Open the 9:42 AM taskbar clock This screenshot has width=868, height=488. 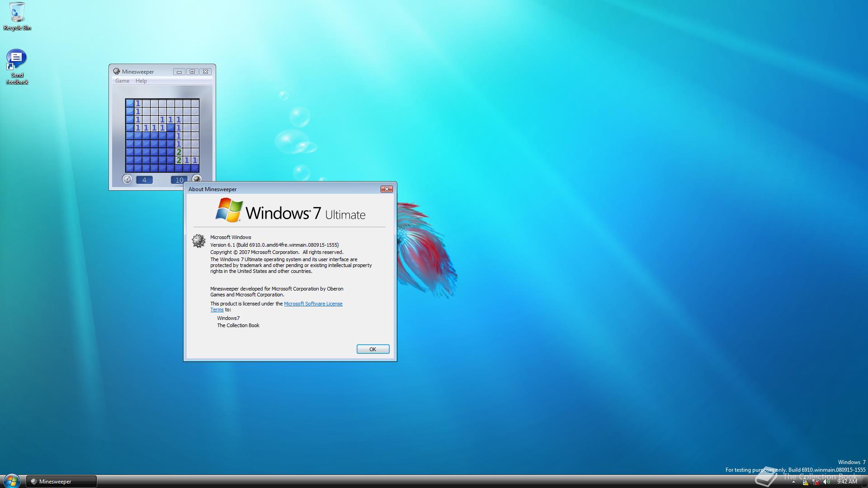point(847,482)
